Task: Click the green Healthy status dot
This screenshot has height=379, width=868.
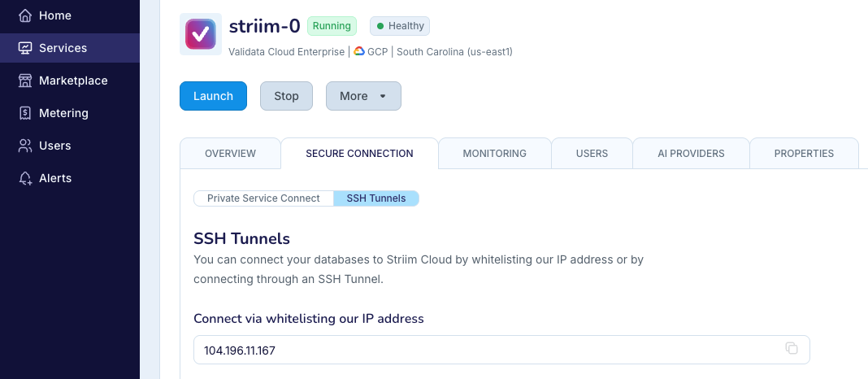Action: point(380,26)
